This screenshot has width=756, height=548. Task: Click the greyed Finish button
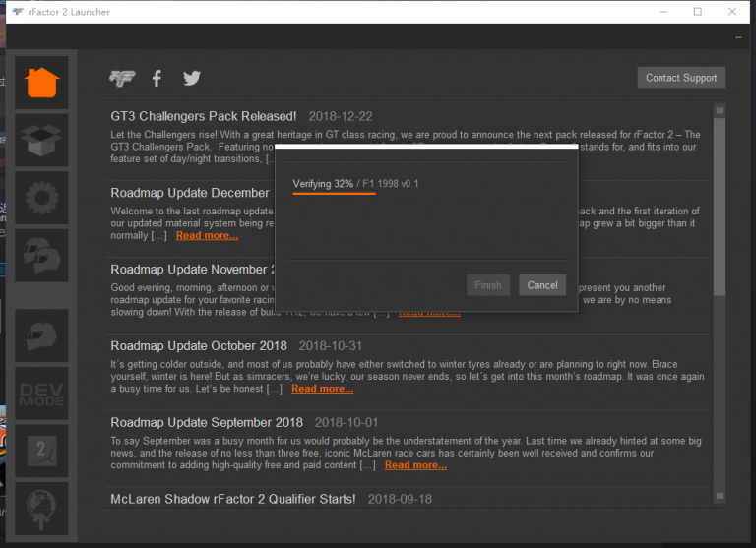pos(488,285)
